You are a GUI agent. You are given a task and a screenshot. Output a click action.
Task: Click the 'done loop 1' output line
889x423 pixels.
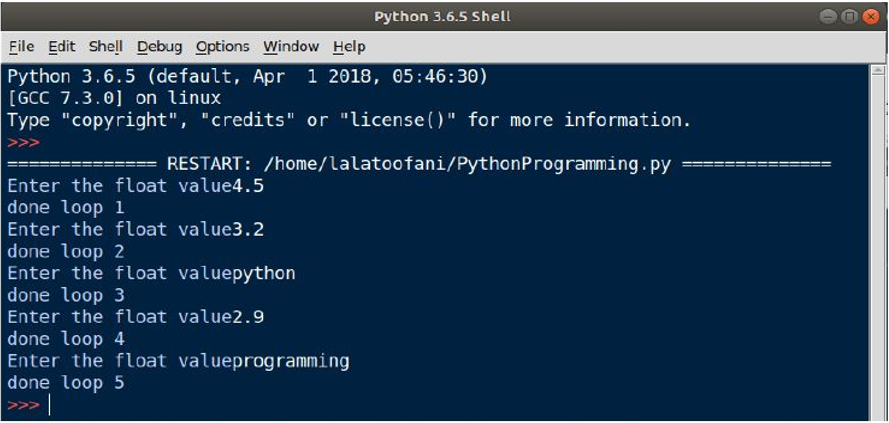click(66, 208)
